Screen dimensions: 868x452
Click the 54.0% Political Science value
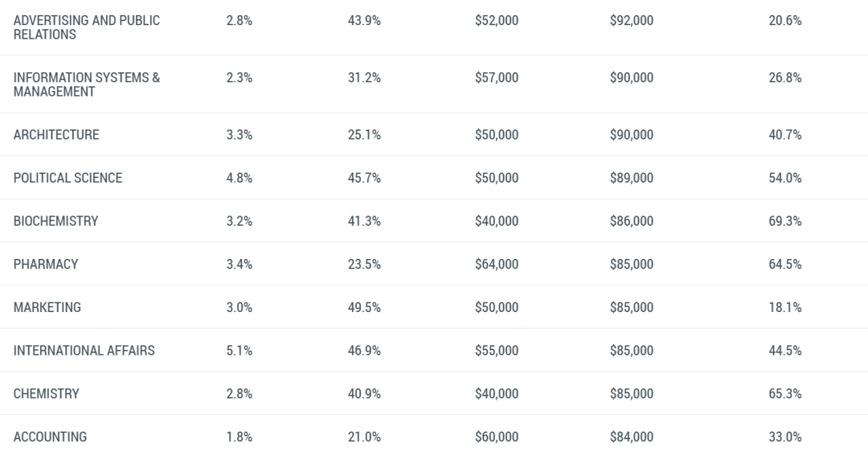(784, 179)
